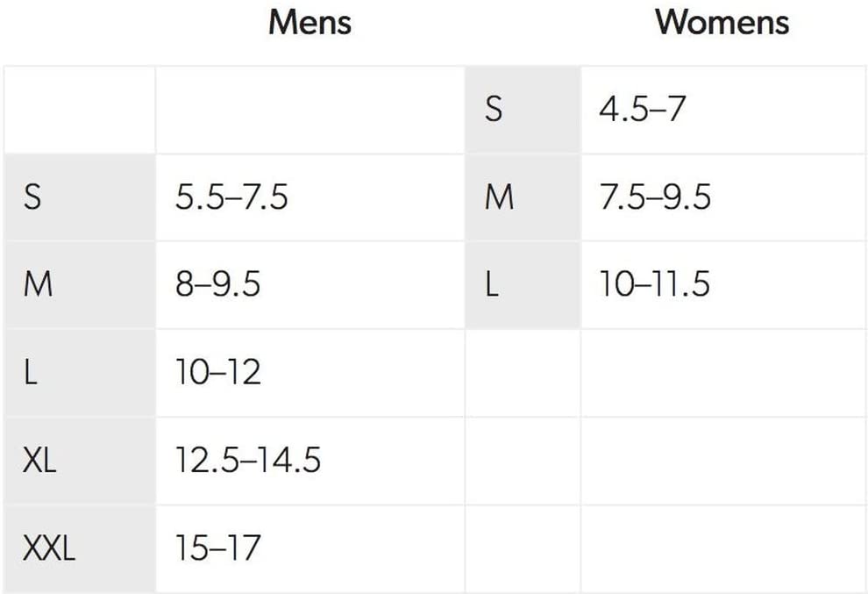Select the Womens S size label

pyautogui.click(x=494, y=110)
